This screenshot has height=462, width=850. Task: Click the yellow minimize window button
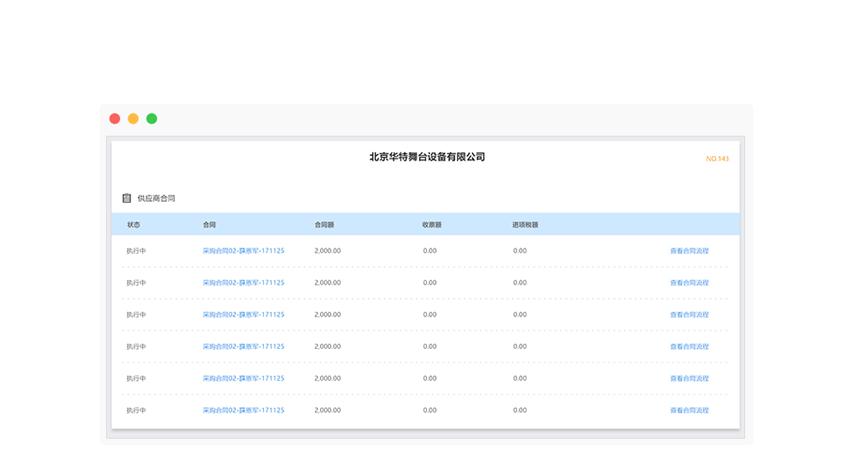133,119
